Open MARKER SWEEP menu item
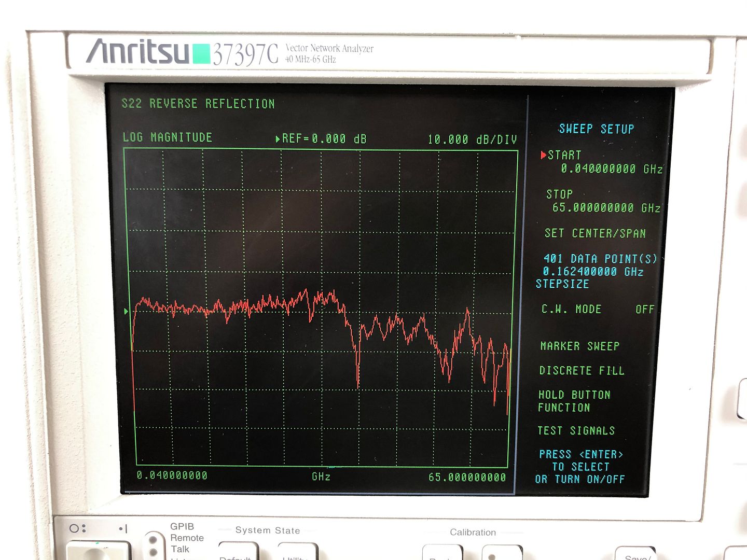Viewport: 747px width, 560px height. point(580,346)
